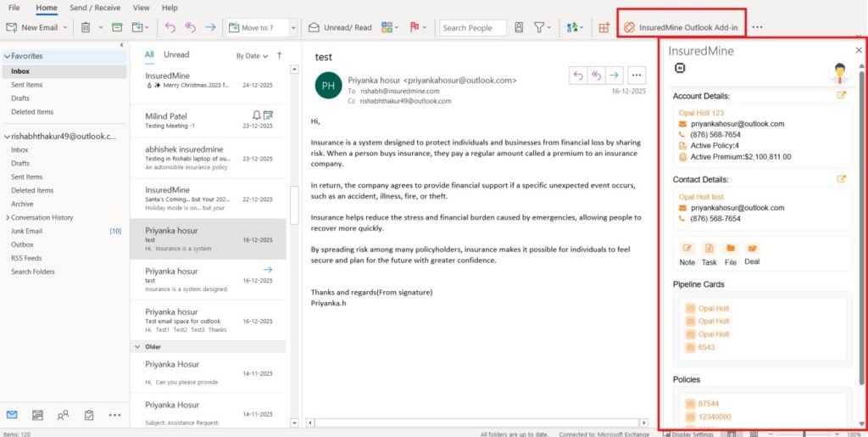This screenshot has width=868, height=437.
Task: Open policy 67544 link in Policies
Action: [x=709, y=404]
